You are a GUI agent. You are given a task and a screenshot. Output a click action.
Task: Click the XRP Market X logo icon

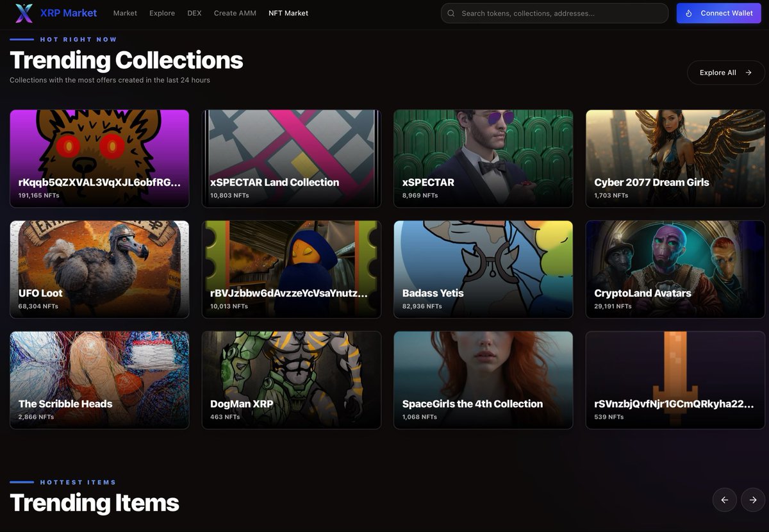pos(24,13)
